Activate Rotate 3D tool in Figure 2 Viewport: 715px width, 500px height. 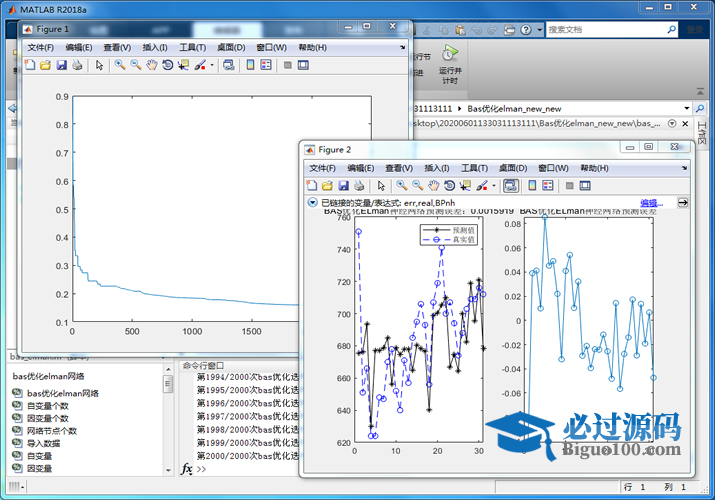tap(449, 185)
